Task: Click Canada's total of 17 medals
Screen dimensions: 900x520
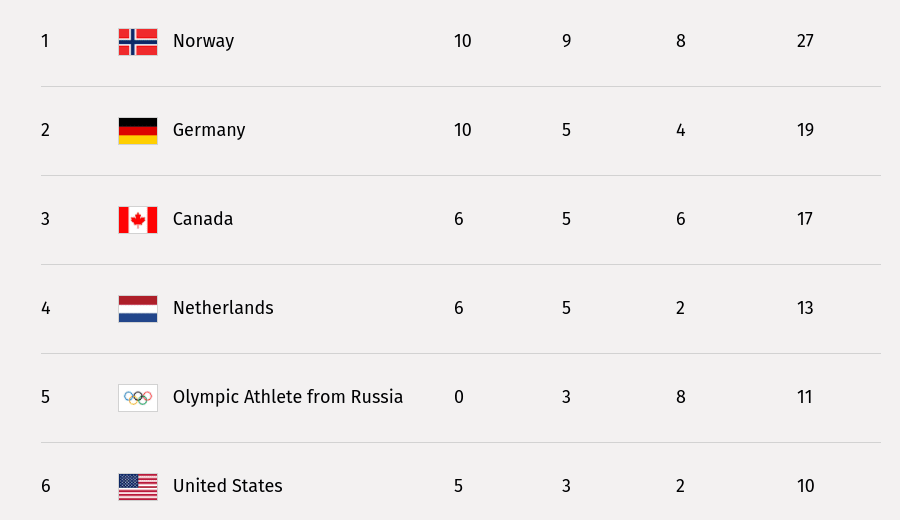Action: pyautogui.click(x=805, y=219)
